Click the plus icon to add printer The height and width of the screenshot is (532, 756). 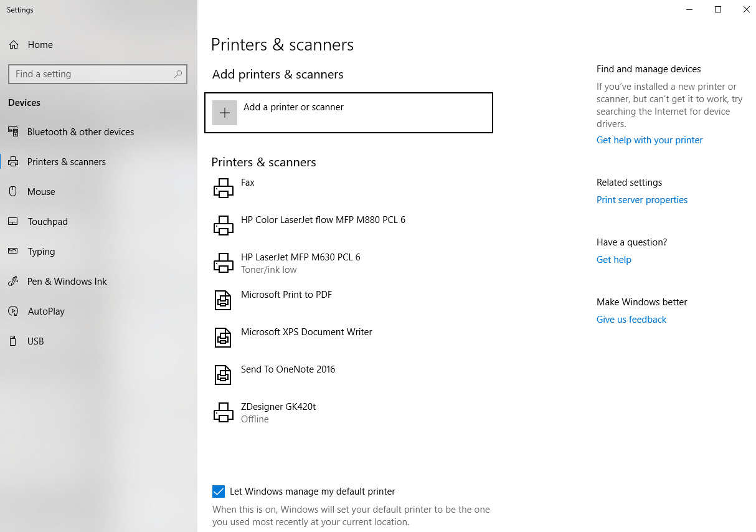225,113
